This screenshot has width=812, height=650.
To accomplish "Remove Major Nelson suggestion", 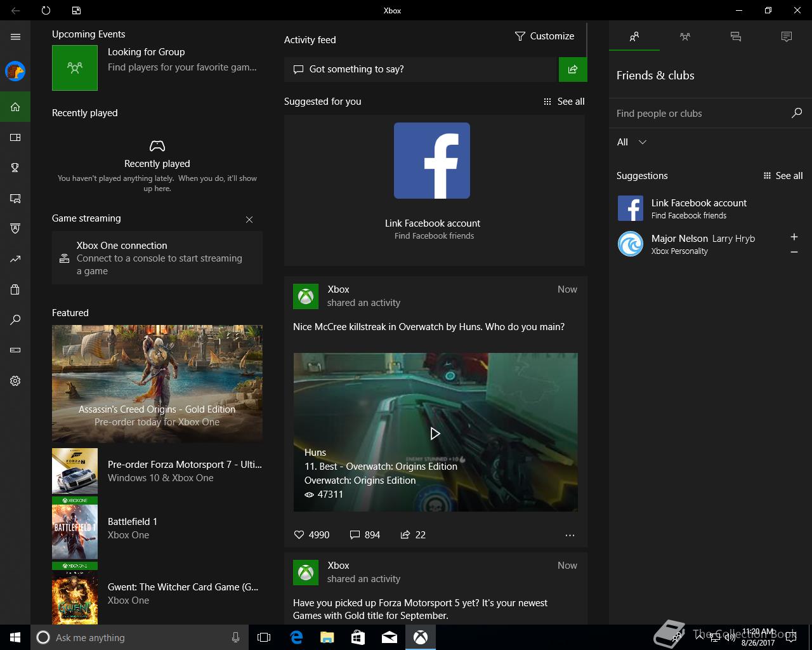I will click(x=794, y=253).
